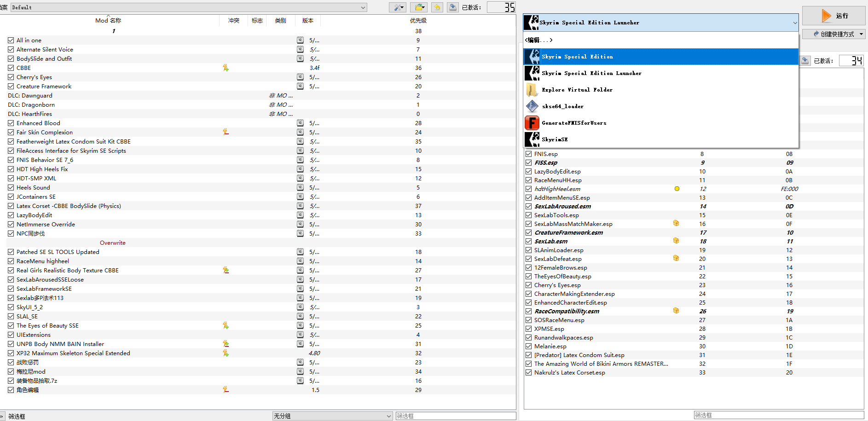Click the yellow restore-backup arrow icon
Screen dimensions: 868x421
[436, 7]
